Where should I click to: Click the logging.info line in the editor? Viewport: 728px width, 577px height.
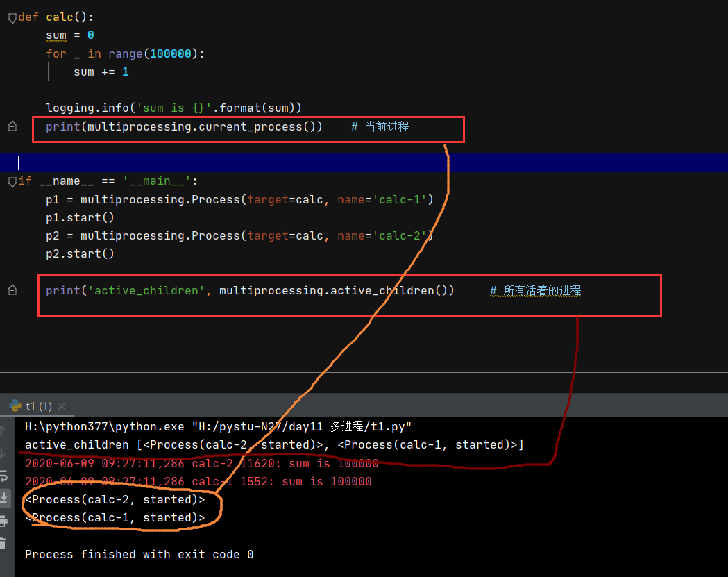[173, 108]
